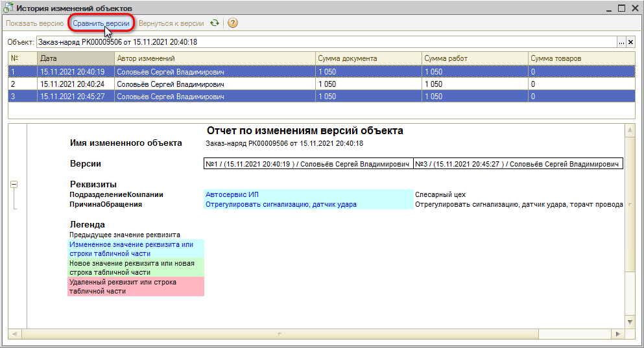Open object selection with the ellipsis button
This screenshot has width=644, height=348.
pos(621,42)
